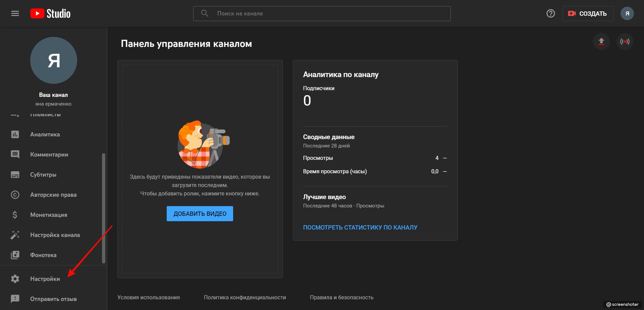This screenshot has width=644, height=310.
Task: Open the account avatar menu
Action: click(x=627, y=13)
